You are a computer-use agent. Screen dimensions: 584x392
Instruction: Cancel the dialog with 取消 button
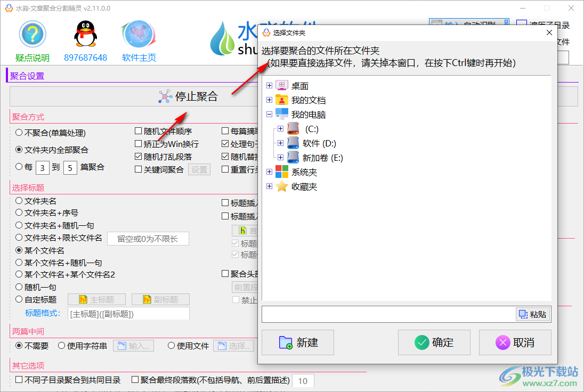tap(515, 342)
